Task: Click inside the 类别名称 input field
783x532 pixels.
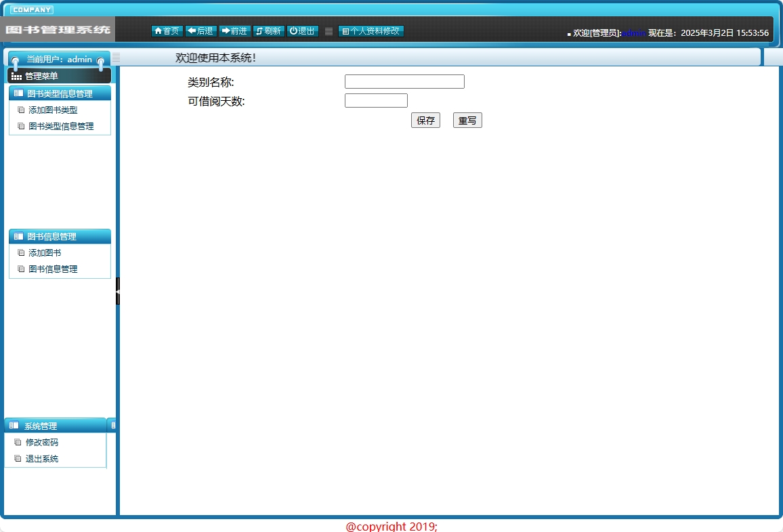Action: point(404,81)
